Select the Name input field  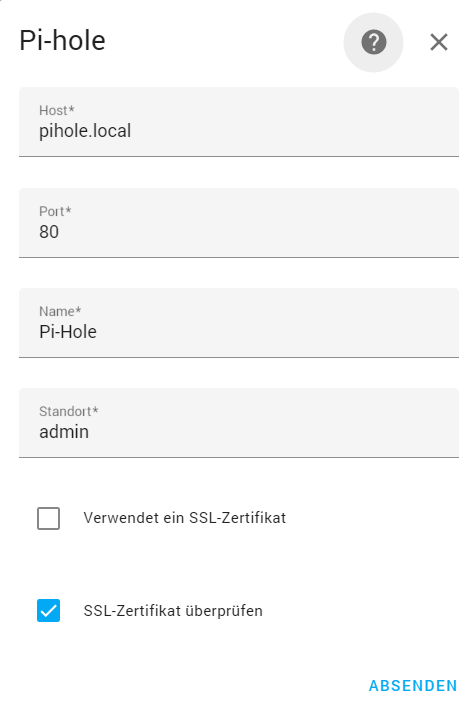click(239, 323)
